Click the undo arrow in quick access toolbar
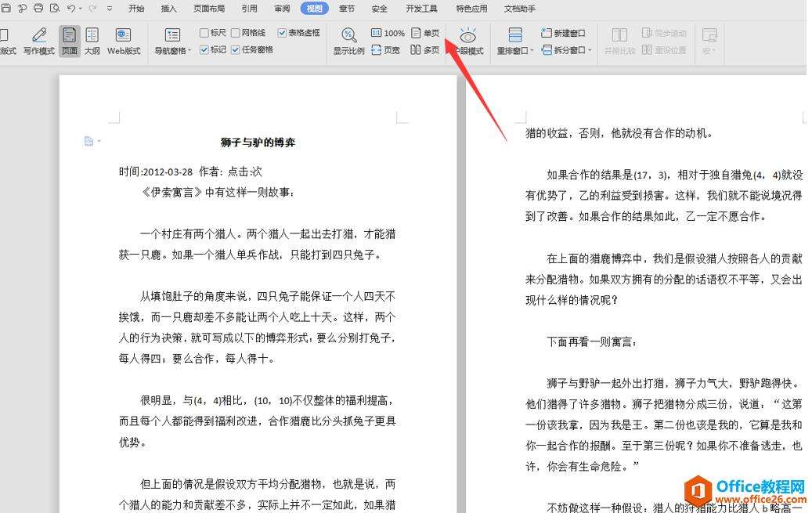The image size is (812, 513). point(72,8)
